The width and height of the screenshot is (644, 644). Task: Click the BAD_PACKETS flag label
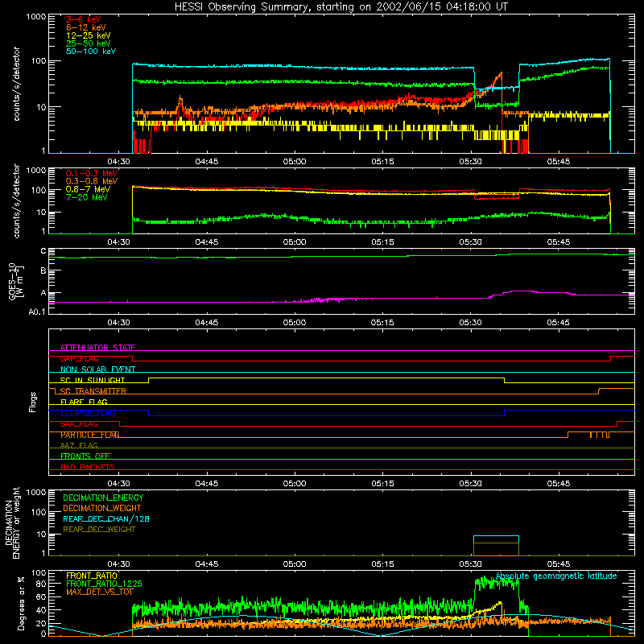(x=88, y=467)
